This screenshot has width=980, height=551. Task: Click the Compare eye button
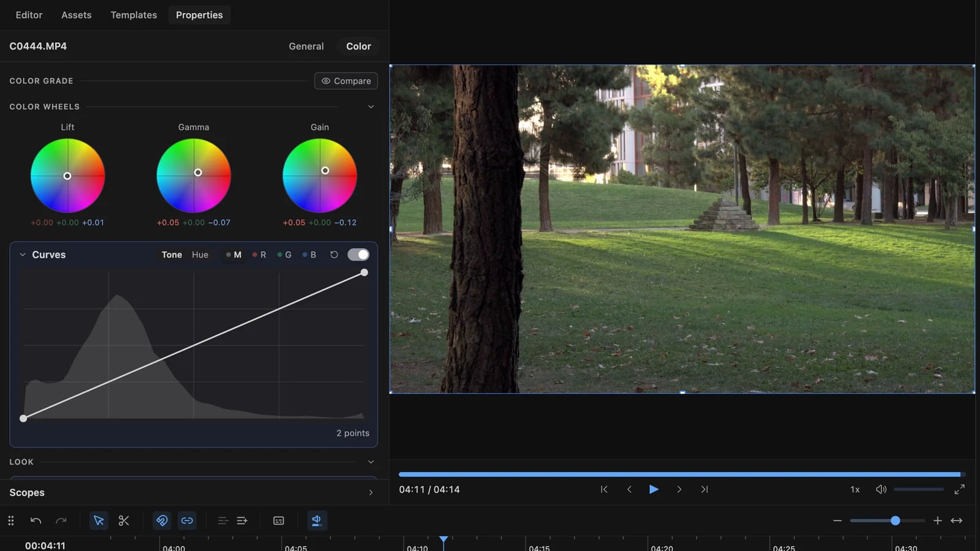pos(346,81)
